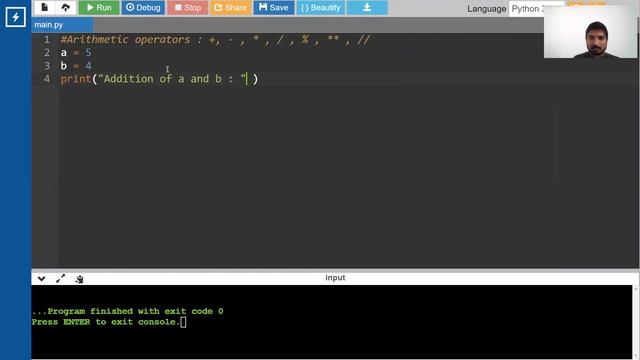This screenshot has height=360, width=640.
Task: Select the Input console tab
Action: click(335, 278)
